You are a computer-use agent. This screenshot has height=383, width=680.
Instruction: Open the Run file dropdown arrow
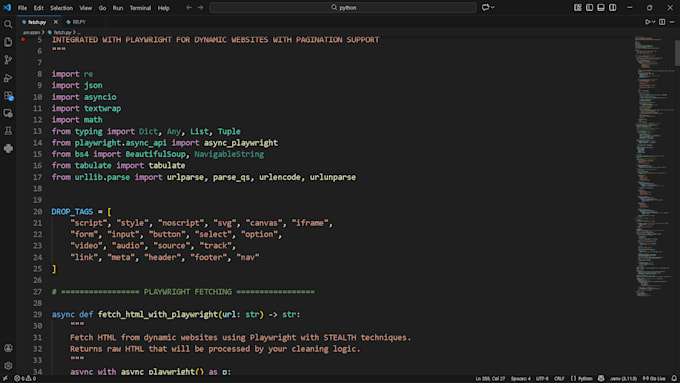653,22
